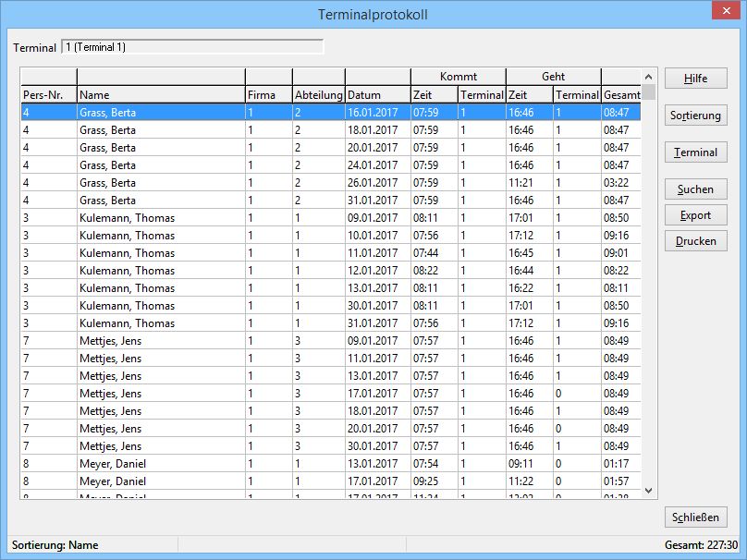
Task: Click the date cell 12.01.2017
Action: click(378, 271)
